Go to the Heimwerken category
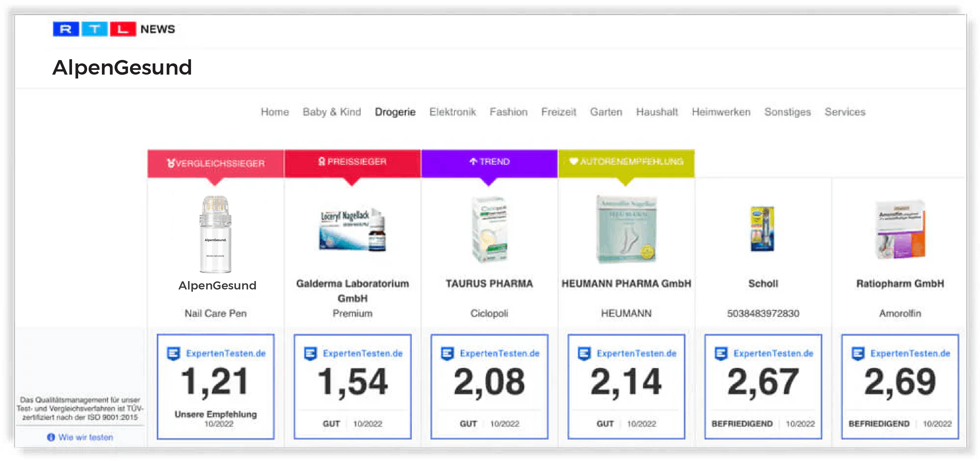The width and height of the screenshot is (980, 461). pos(721,112)
